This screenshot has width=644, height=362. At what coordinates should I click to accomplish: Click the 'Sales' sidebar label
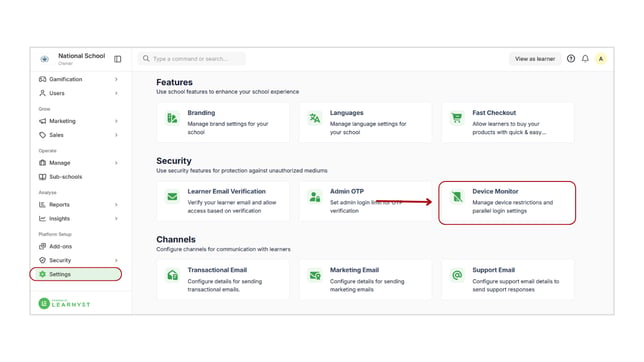tap(56, 135)
